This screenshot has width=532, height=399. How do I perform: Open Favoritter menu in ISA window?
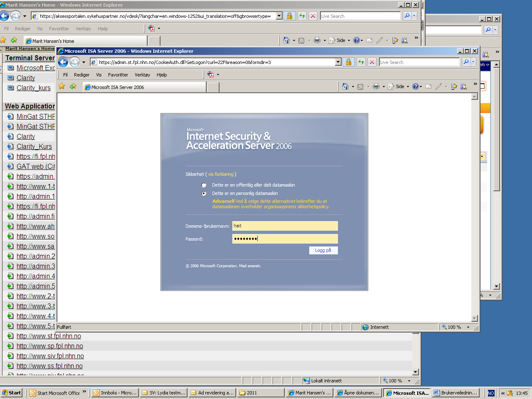click(x=118, y=75)
